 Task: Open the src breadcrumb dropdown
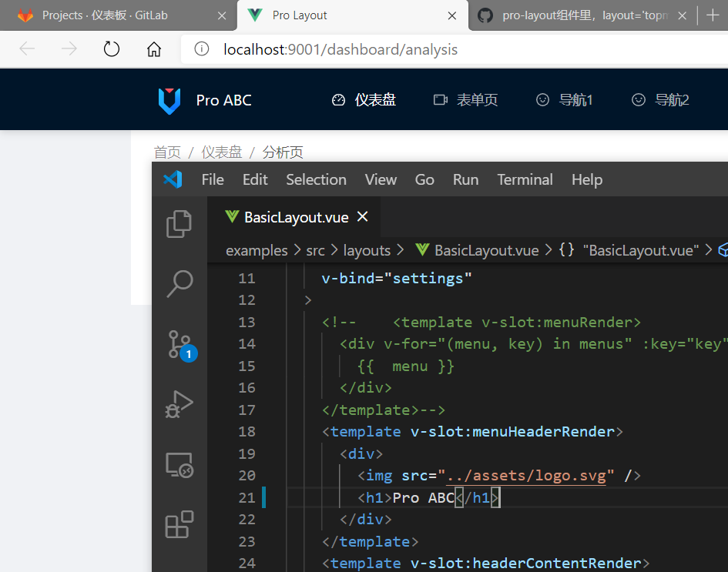(x=315, y=250)
